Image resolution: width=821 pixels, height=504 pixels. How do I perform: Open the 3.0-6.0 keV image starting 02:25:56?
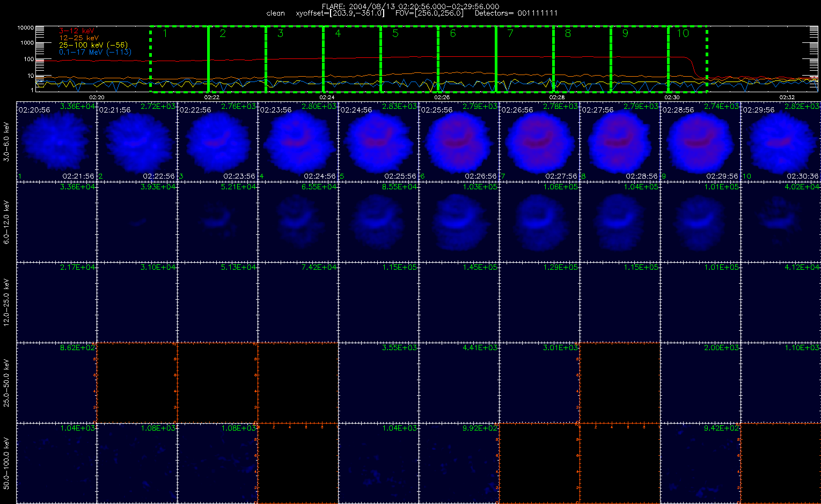coord(459,141)
